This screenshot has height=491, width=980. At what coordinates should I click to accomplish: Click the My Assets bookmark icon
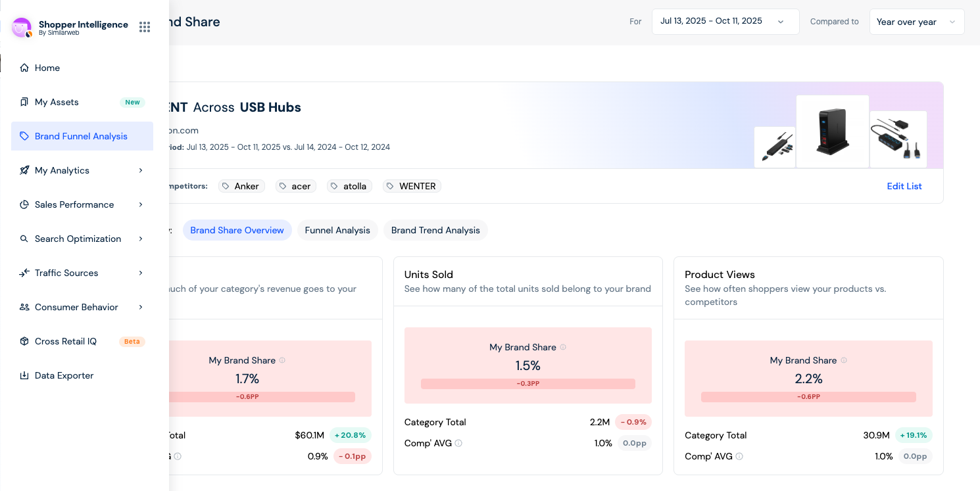point(24,102)
